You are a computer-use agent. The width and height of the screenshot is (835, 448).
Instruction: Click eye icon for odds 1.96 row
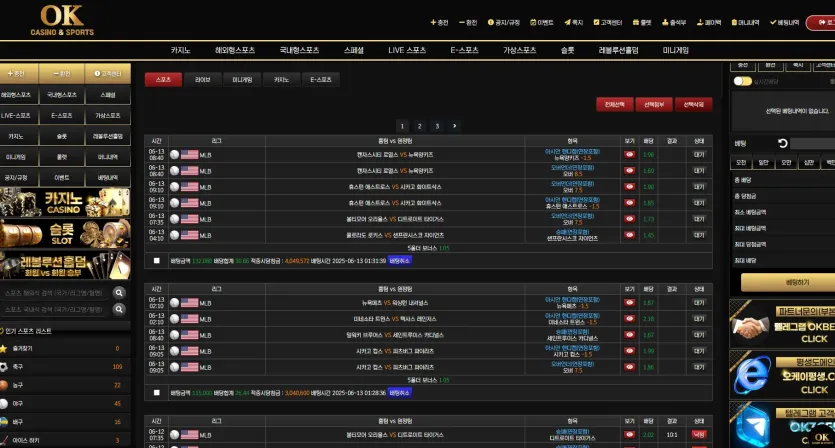click(629, 154)
